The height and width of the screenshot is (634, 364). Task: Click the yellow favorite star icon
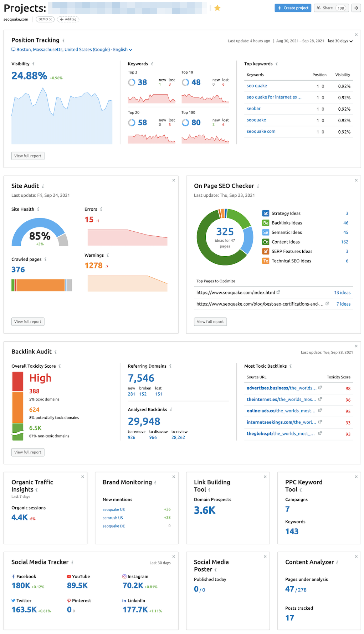217,8
